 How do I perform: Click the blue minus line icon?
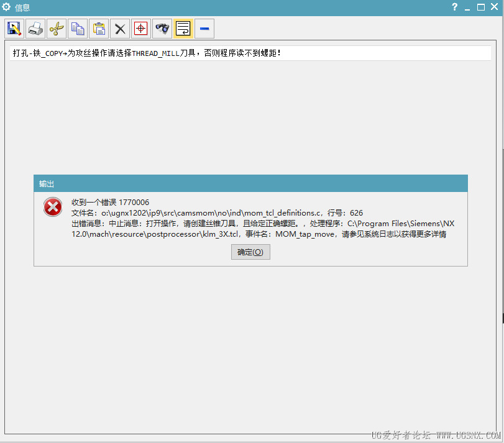click(x=204, y=29)
